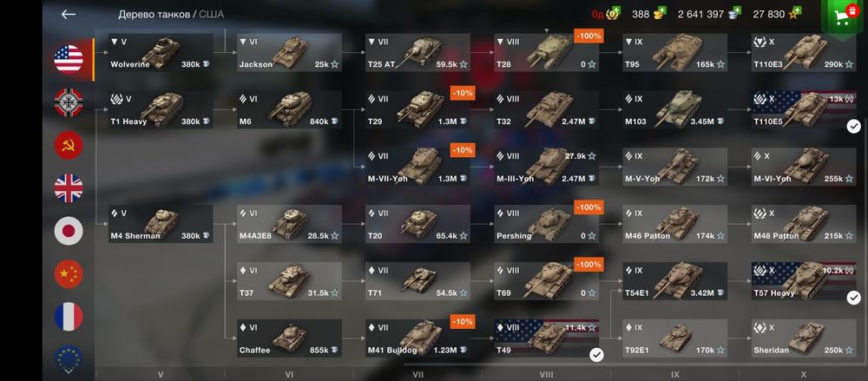Image resolution: width=868 pixels, height=381 pixels.
Task: Go back using the left arrow
Action: [68, 15]
